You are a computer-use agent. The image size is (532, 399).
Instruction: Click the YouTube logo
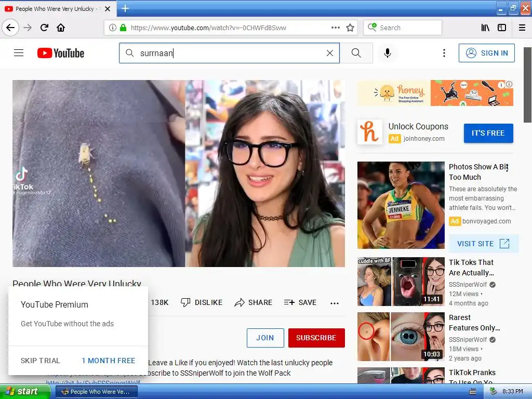click(x=61, y=53)
